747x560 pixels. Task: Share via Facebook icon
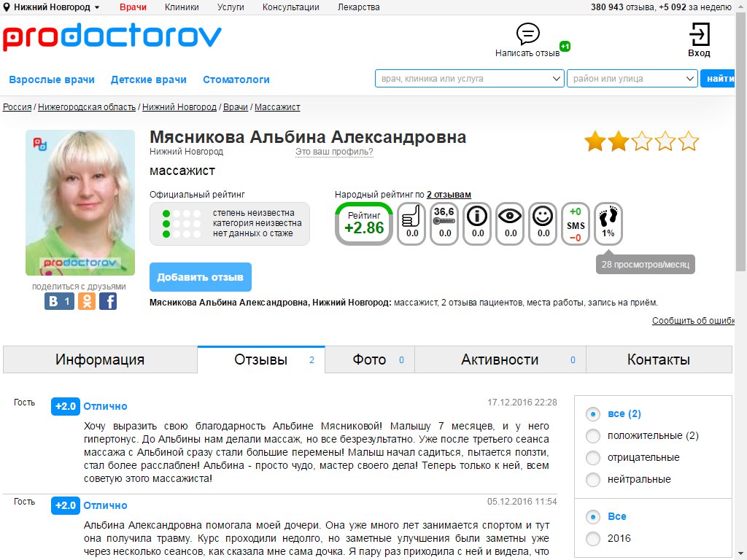tap(108, 301)
